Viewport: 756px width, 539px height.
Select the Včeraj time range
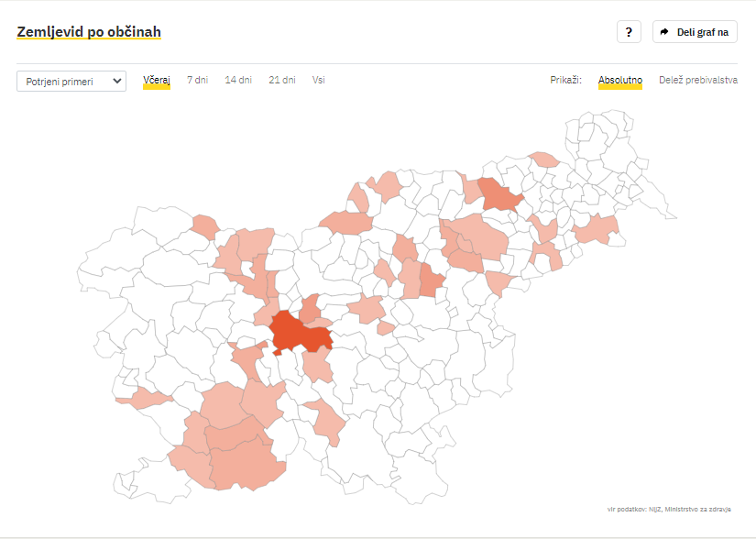click(157, 80)
